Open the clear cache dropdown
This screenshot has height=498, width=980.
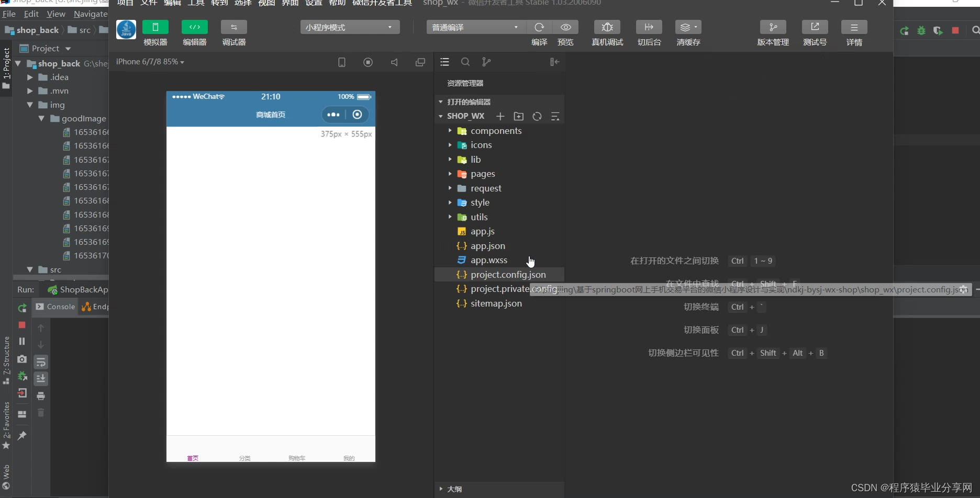(x=688, y=27)
